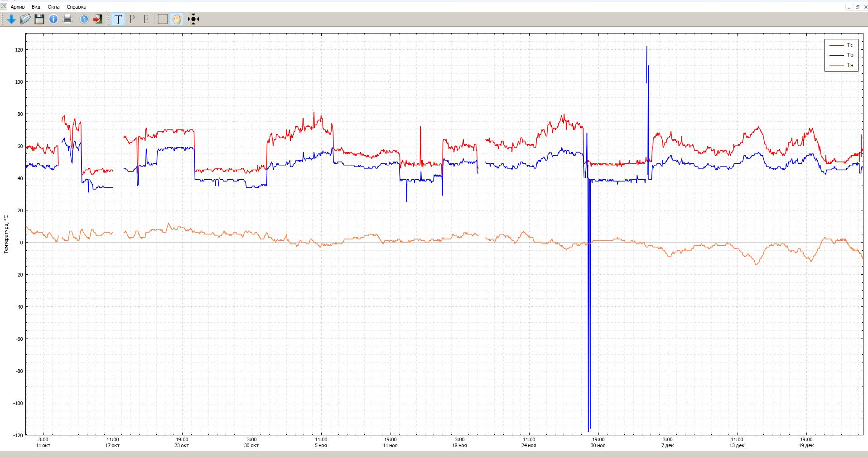868x458 pixels.
Task: Click the To blue legend entry
Action: point(841,55)
